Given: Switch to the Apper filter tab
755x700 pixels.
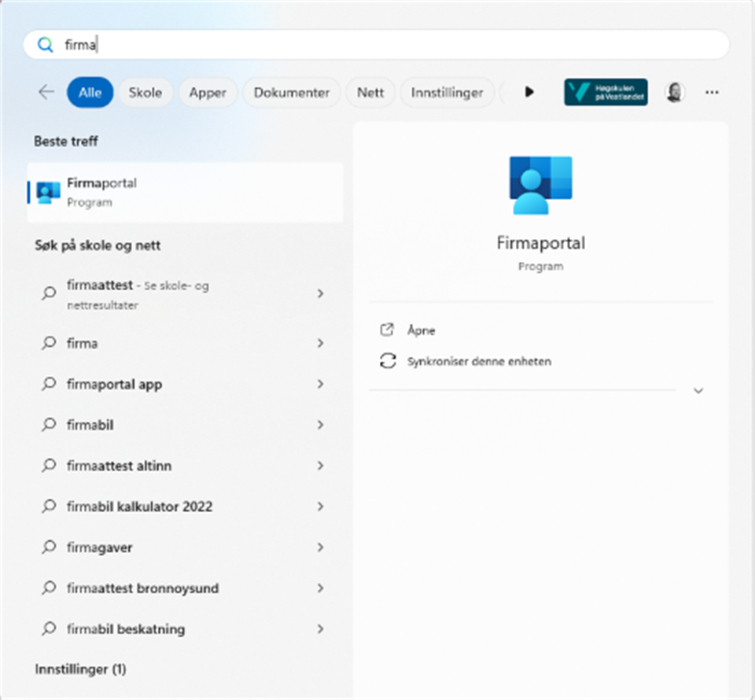Looking at the screenshot, I should [208, 92].
